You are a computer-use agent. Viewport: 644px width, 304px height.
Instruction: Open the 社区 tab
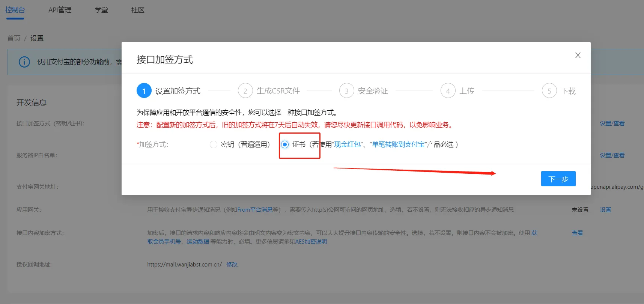click(x=138, y=10)
